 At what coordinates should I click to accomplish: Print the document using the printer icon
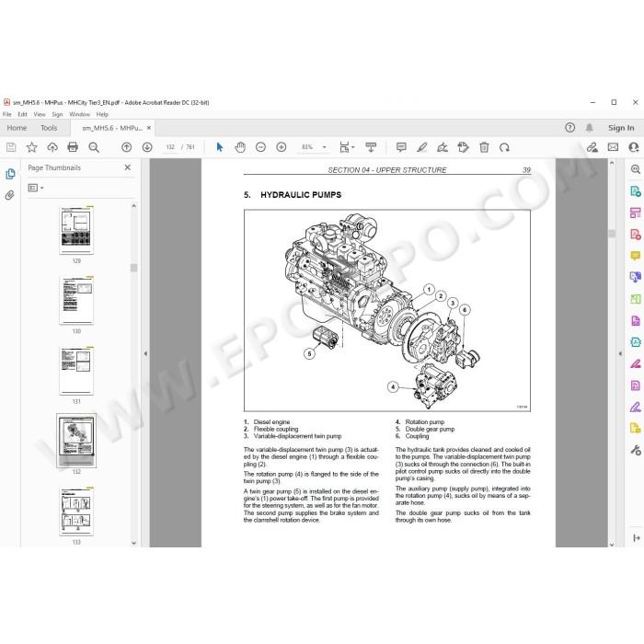[73, 147]
